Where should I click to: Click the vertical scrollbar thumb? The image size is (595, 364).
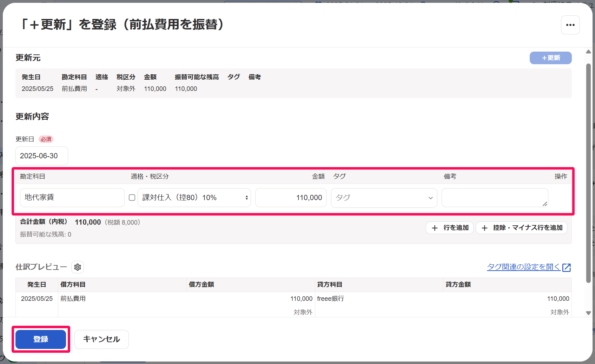pyautogui.click(x=588, y=173)
